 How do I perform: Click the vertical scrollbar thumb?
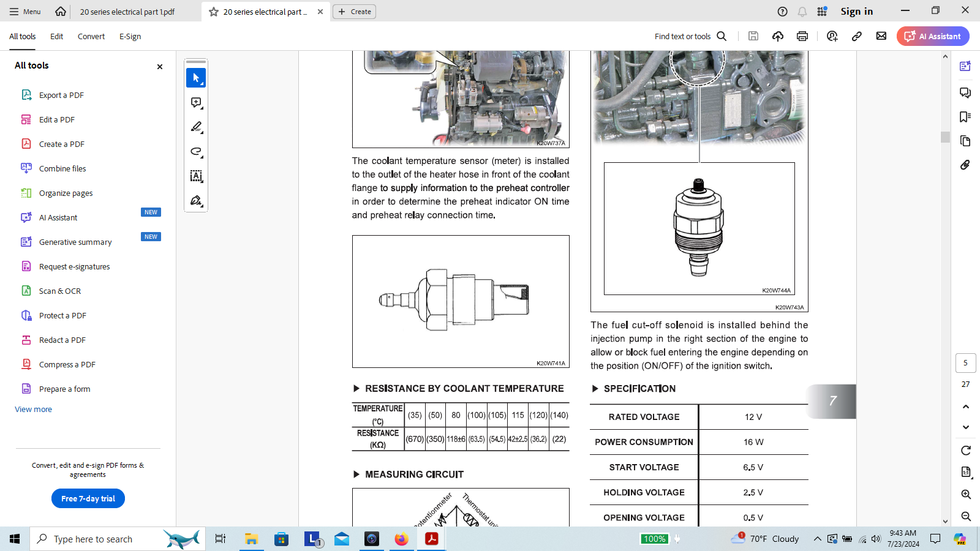(x=945, y=137)
